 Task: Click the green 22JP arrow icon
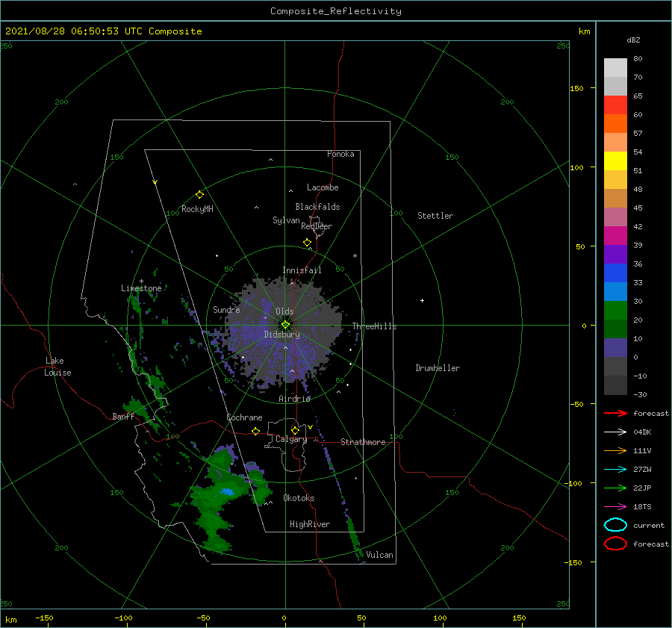point(615,488)
